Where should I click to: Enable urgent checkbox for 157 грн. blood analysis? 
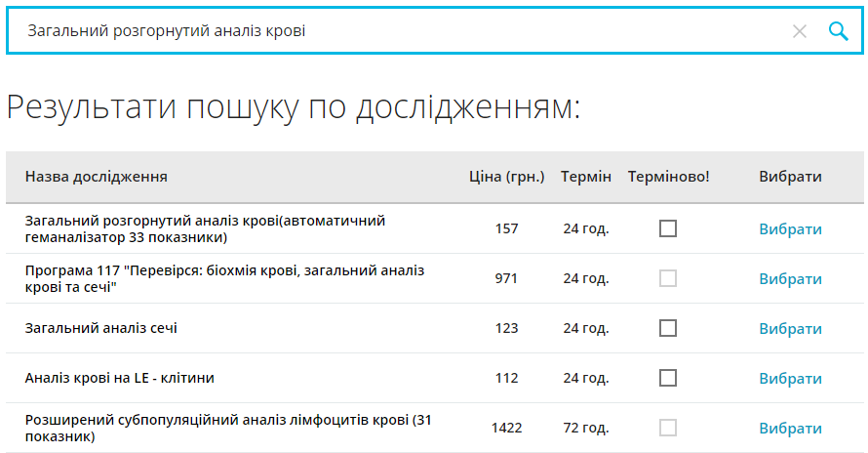pos(668,228)
